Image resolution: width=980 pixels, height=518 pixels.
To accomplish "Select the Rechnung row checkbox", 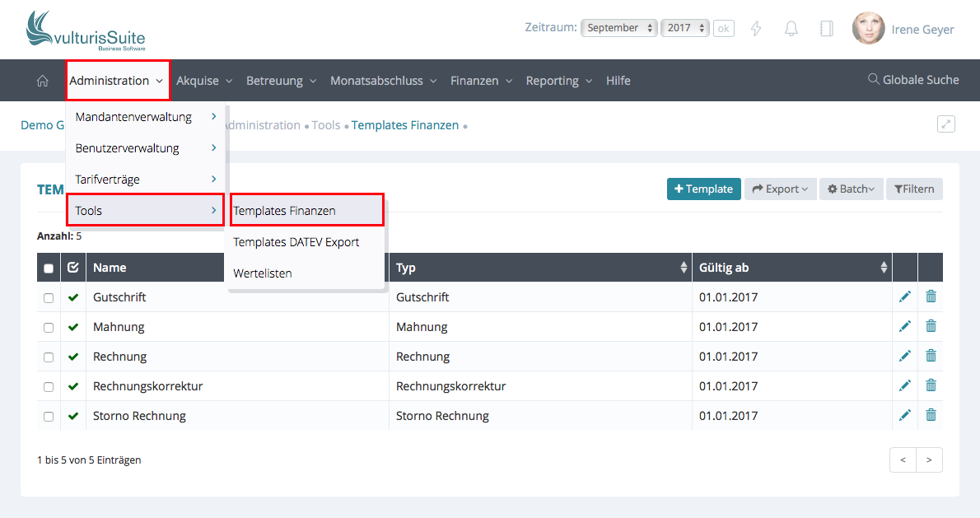I will click(49, 357).
